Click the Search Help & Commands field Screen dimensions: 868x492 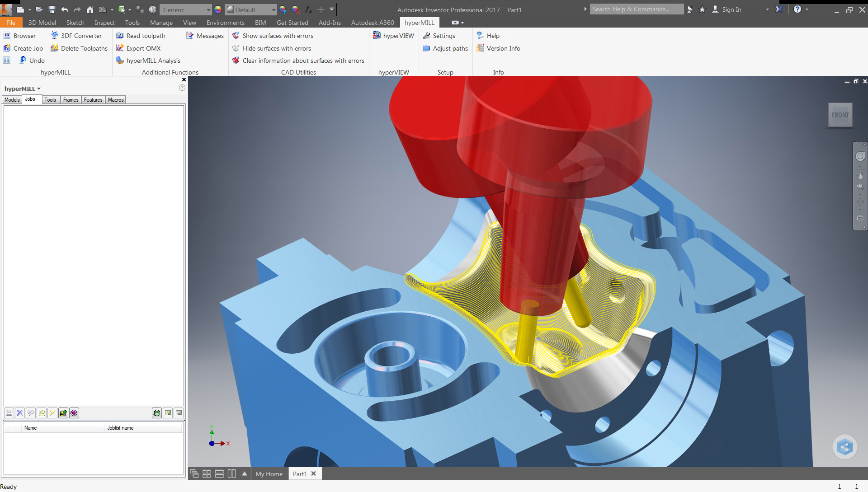coord(636,9)
